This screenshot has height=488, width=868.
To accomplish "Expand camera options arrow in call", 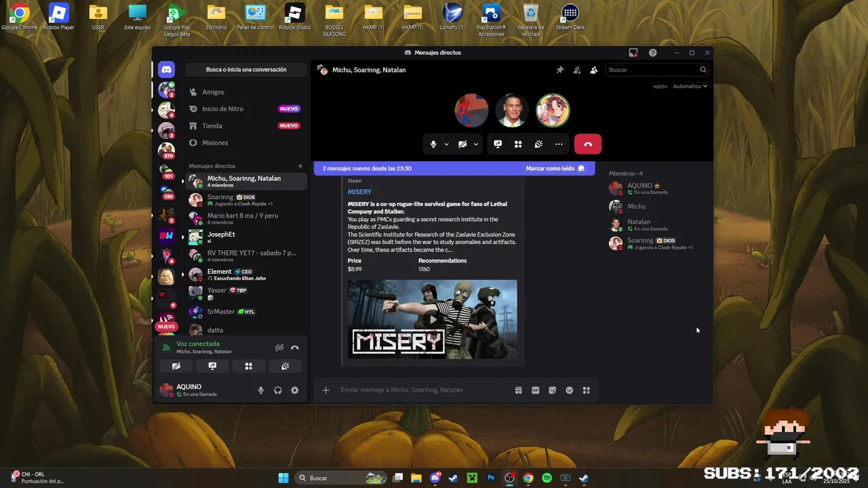I will coord(476,144).
